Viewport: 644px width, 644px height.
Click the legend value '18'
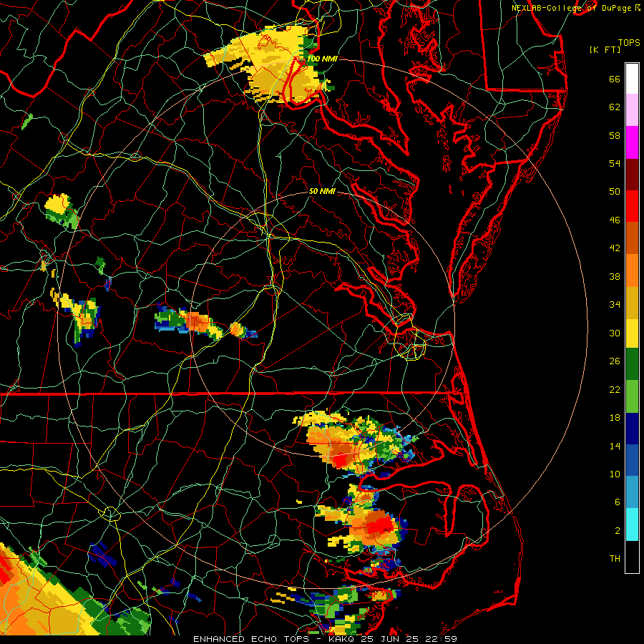[615, 418]
